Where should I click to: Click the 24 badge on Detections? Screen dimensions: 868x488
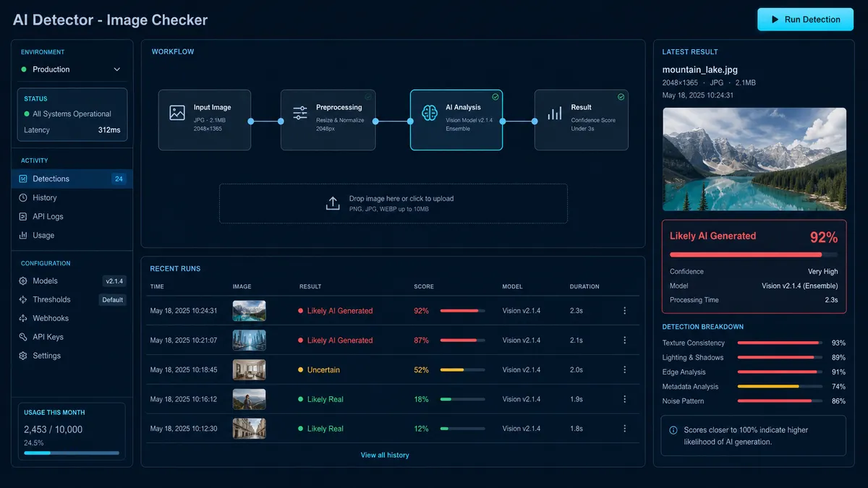[119, 179]
